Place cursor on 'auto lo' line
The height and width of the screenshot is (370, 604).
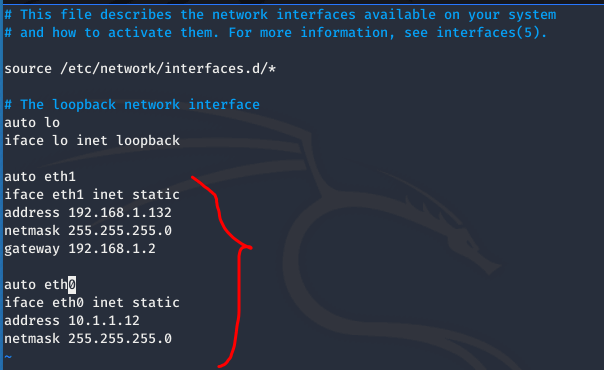point(32,123)
